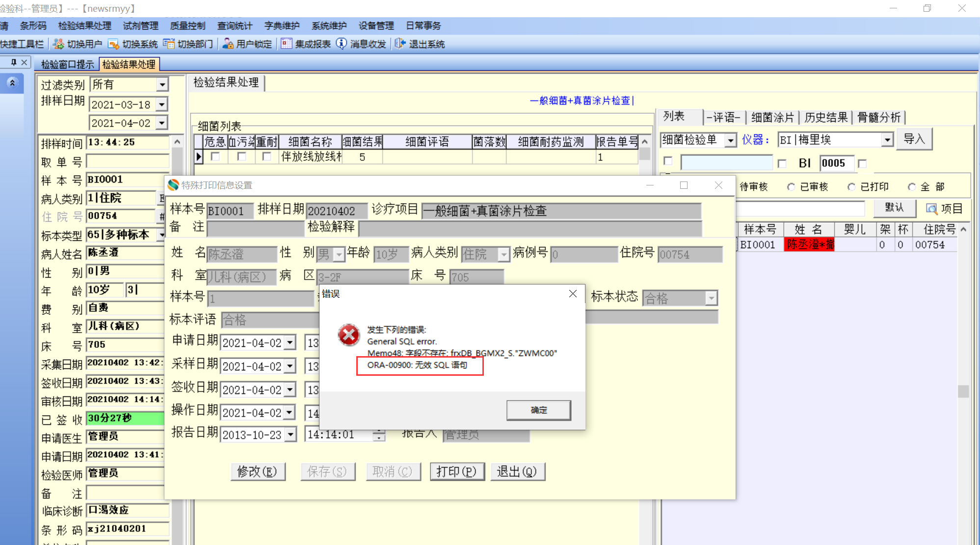Select the 已审核 radio button
Image resolution: width=980 pixels, height=545 pixels.
[791, 187]
